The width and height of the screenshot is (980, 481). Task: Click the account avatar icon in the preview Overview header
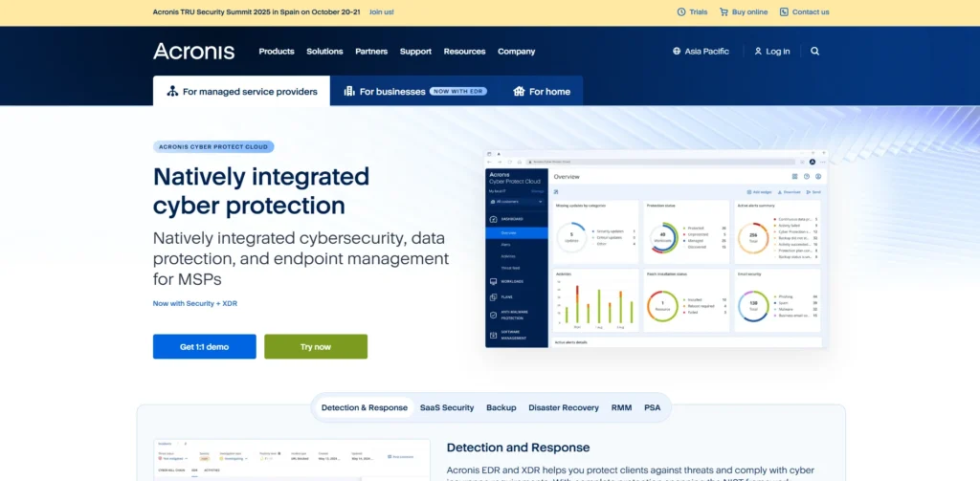pyautogui.click(x=818, y=177)
